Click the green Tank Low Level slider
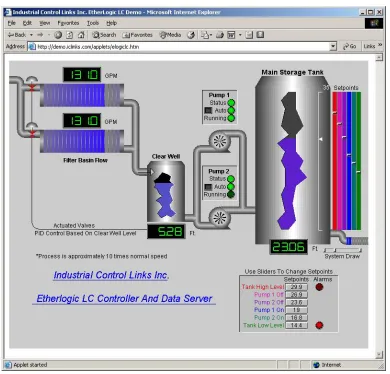The image size is (390, 374). tap(359, 161)
